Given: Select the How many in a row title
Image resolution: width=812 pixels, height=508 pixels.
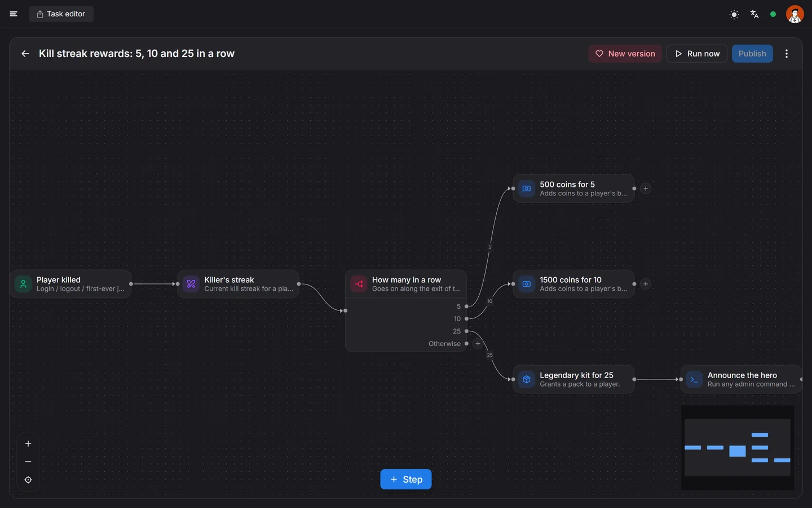Looking at the screenshot, I should [x=407, y=280].
